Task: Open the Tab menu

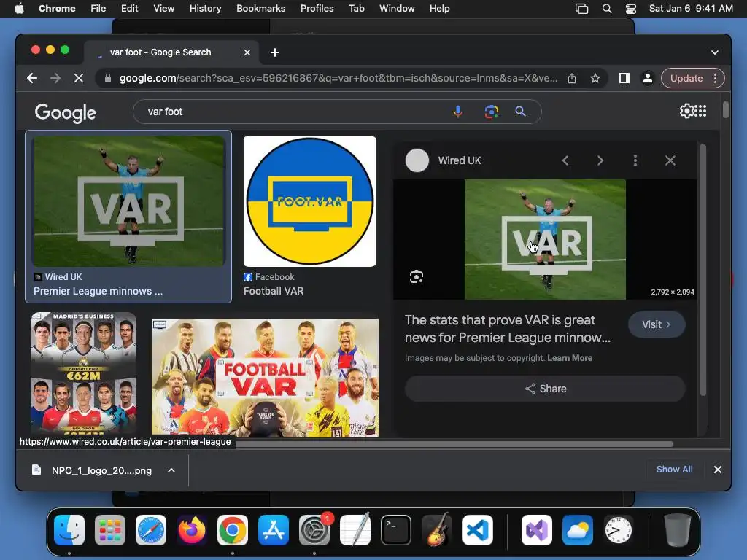Action: coord(356,8)
